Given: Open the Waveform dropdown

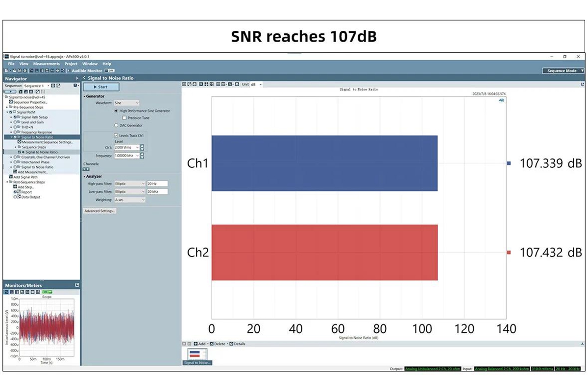Looking at the screenshot, I should pyautogui.click(x=126, y=103).
